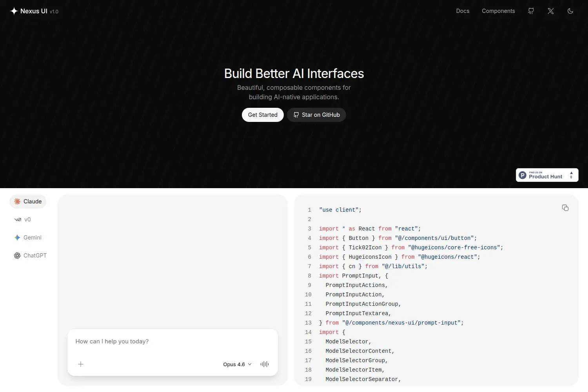This screenshot has width=588, height=392.
Task: Click the 'Build Better AI Interfaces' heading
Action: [294, 73]
